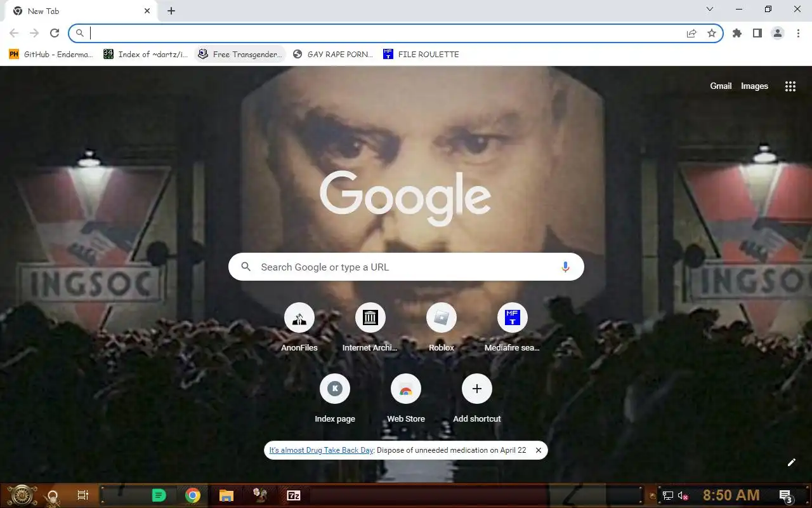The image size is (812, 508).
Task: Open the GitHub - Enderma... bookmark
Action: coord(51,54)
